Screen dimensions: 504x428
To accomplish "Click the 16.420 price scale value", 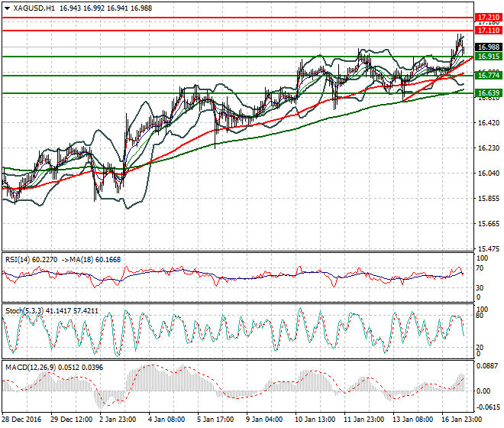I will (x=489, y=122).
